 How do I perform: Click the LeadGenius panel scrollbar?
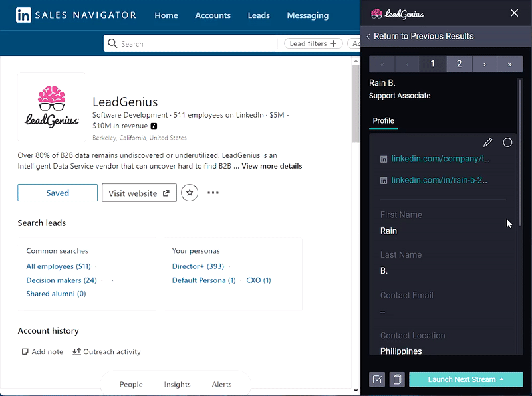pos(520,153)
